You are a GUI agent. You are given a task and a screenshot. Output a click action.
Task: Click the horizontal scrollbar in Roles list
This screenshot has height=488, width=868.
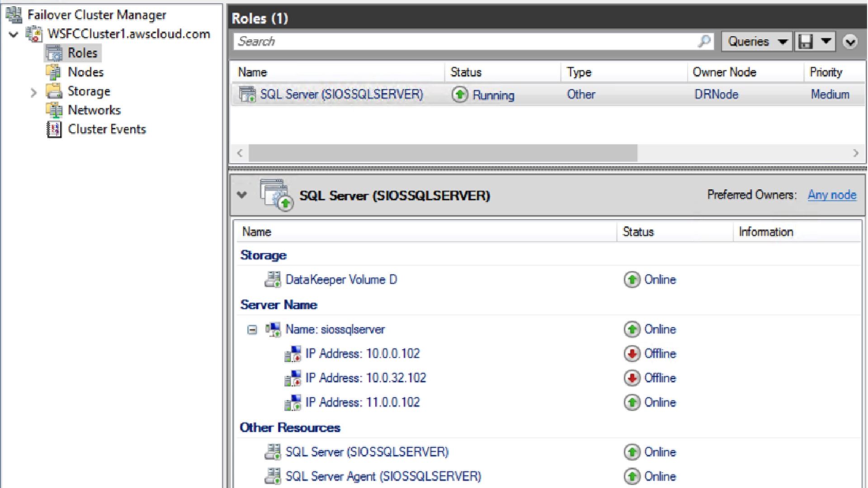click(x=442, y=153)
